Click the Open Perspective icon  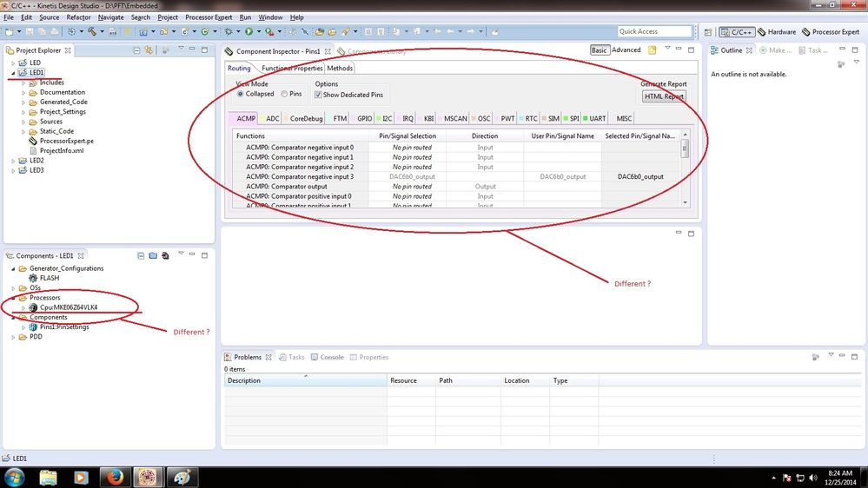(708, 32)
